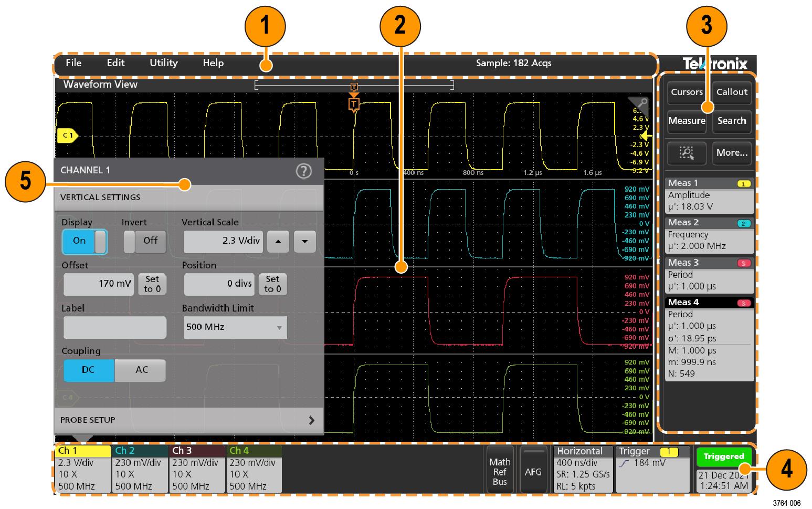Click the Channel 1 help question mark icon

pos(304,171)
